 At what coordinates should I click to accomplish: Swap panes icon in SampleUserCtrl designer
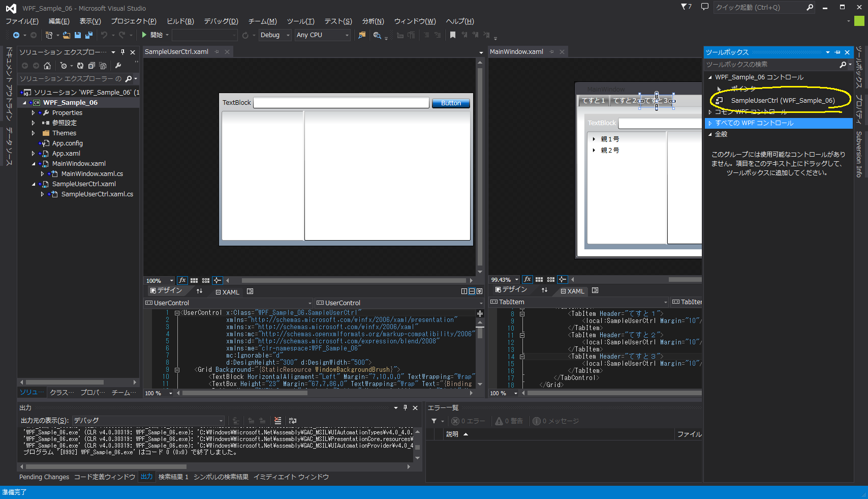(x=199, y=291)
